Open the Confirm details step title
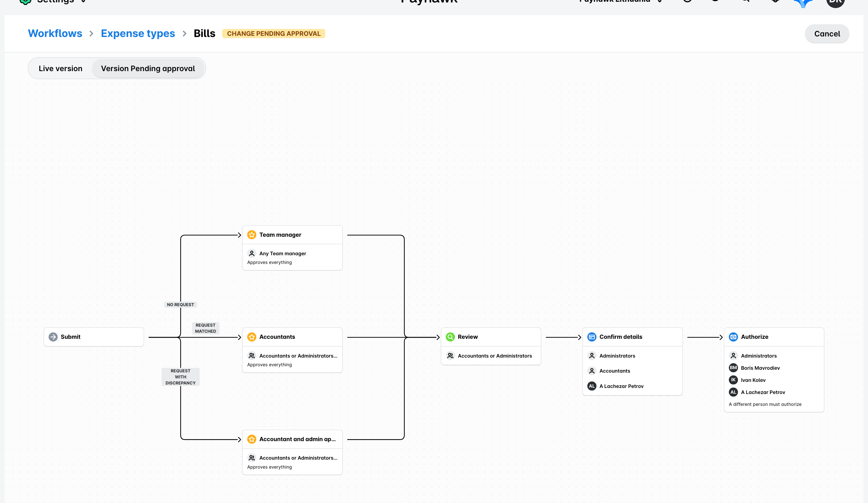 (x=621, y=337)
